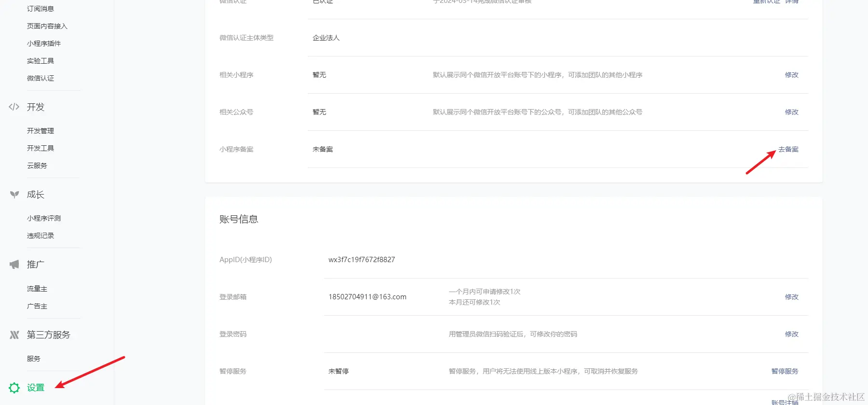This screenshot has width=868, height=405.
Task: Navigate to 微信认证 in the sidebar
Action: point(41,78)
